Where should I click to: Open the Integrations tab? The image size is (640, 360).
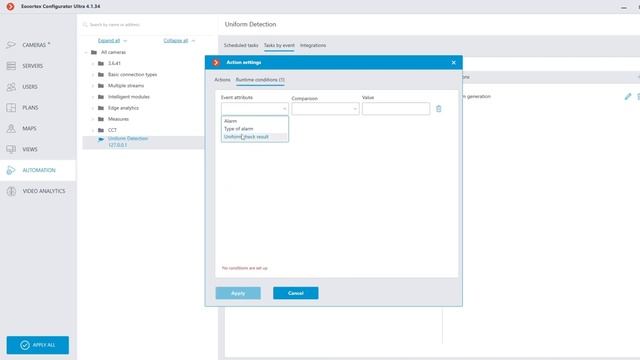[313, 45]
